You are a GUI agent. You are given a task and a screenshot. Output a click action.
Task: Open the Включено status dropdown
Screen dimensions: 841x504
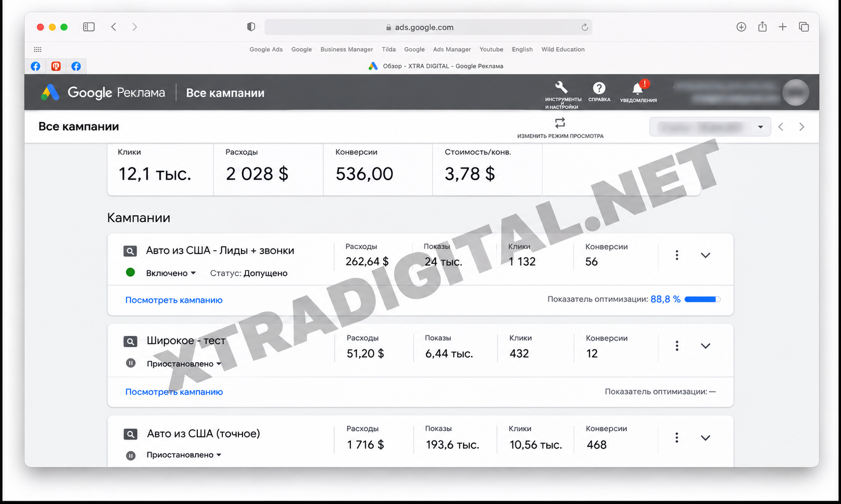[x=171, y=273]
